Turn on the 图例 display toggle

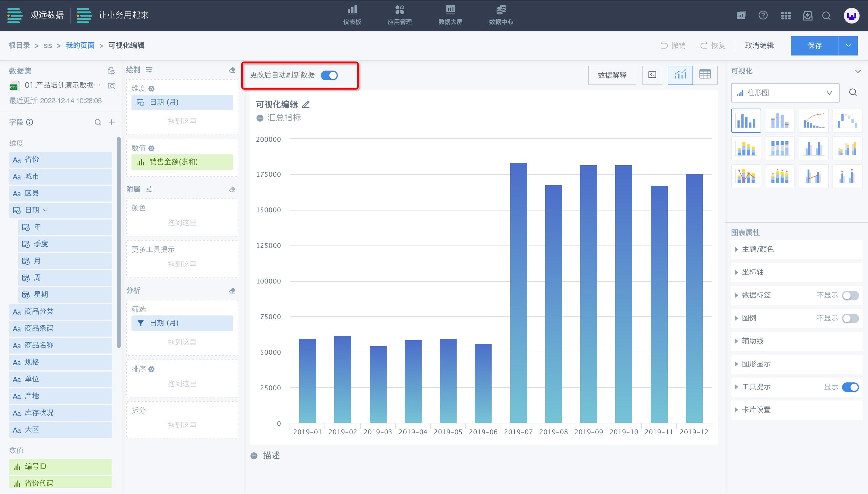click(x=850, y=318)
